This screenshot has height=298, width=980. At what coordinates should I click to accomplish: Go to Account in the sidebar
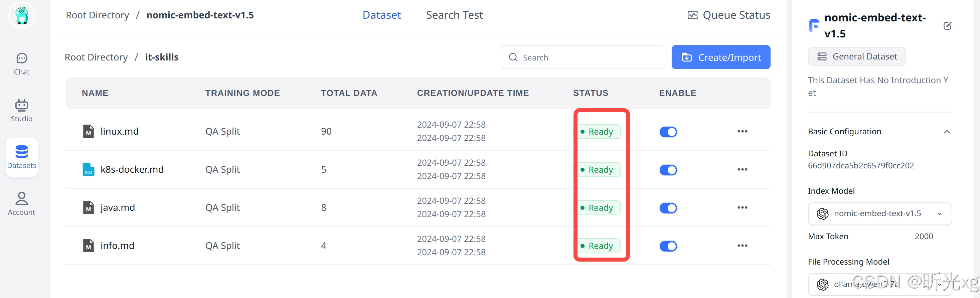pos(22,203)
